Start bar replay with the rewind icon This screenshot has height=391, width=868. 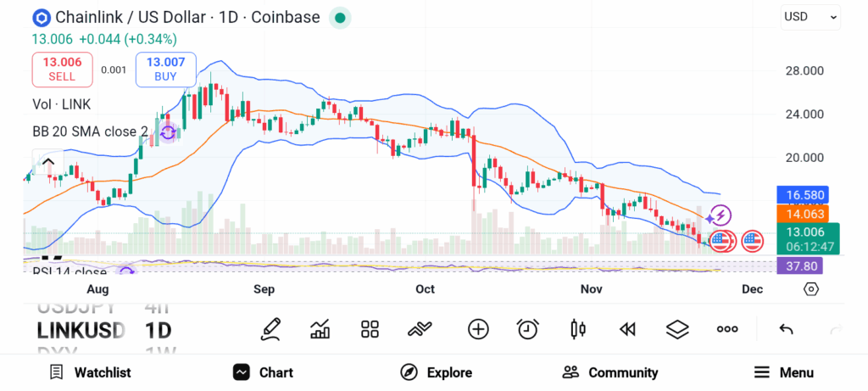627,329
